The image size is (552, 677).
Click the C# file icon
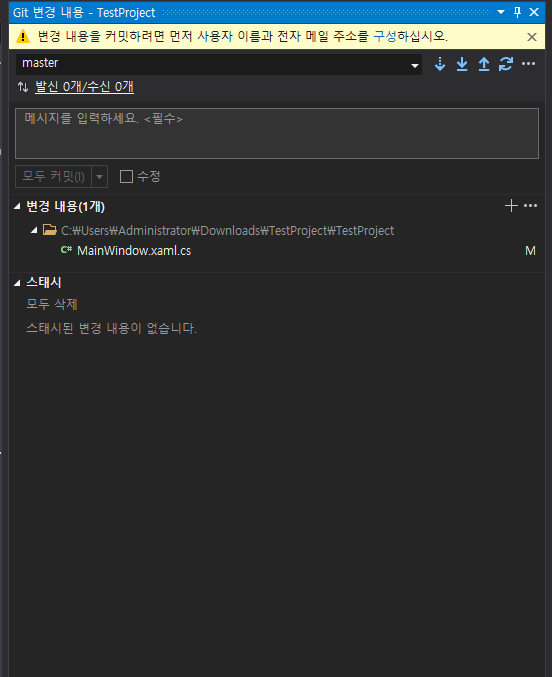click(66, 250)
